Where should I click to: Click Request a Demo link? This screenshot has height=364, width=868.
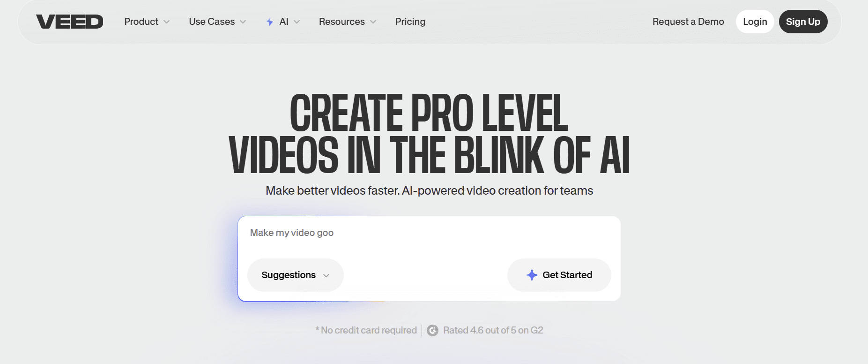coord(688,22)
